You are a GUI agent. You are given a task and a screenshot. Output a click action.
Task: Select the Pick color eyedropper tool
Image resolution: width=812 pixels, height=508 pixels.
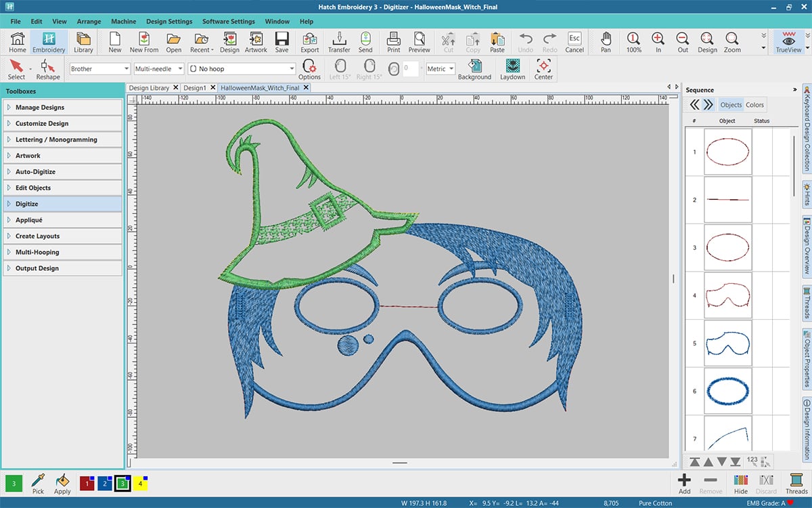point(38,482)
